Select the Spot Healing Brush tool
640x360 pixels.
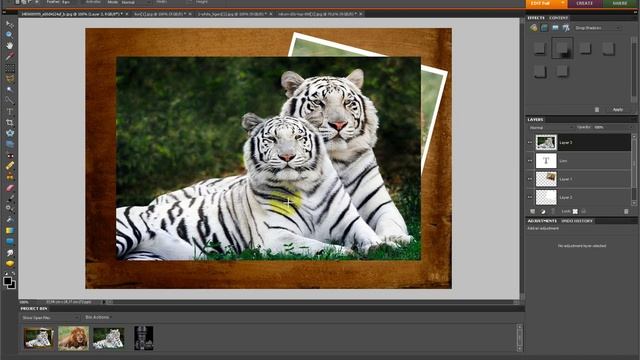coord(9,166)
